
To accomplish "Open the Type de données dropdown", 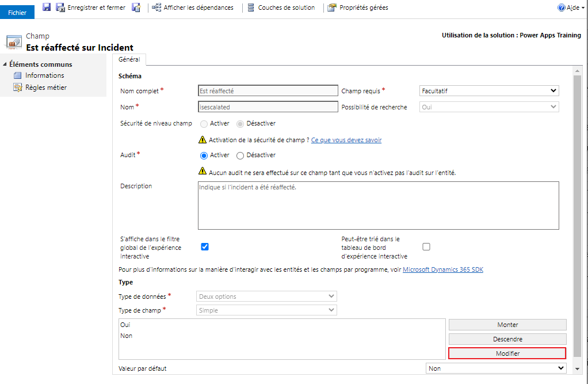I will [266, 296].
